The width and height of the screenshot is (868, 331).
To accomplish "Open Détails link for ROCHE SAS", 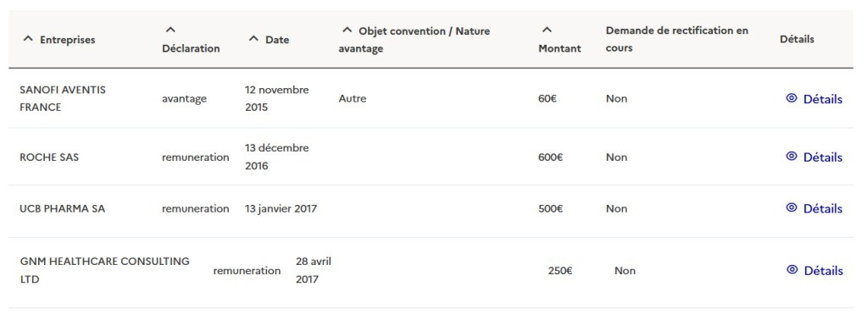I will (815, 157).
